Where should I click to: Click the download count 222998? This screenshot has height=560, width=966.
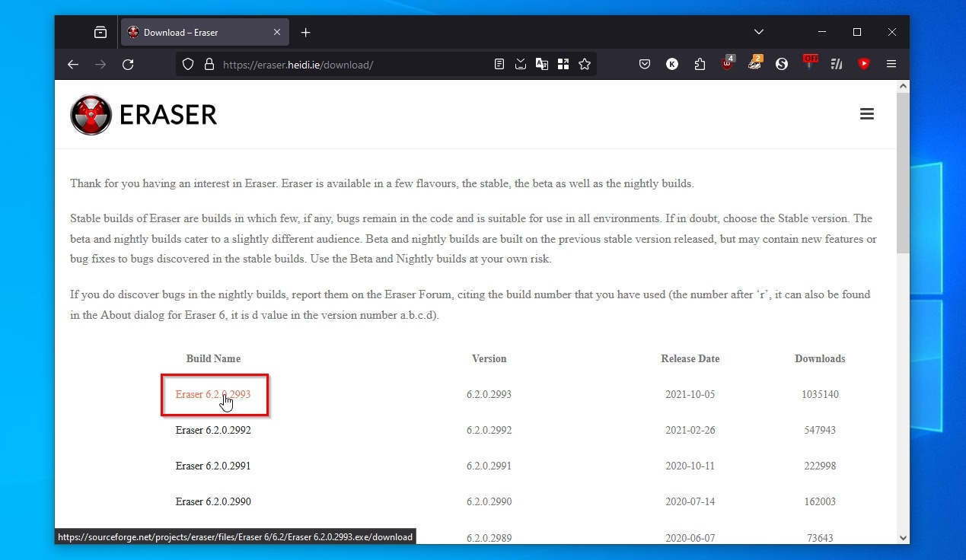pyautogui.click(x=820, y=466)
